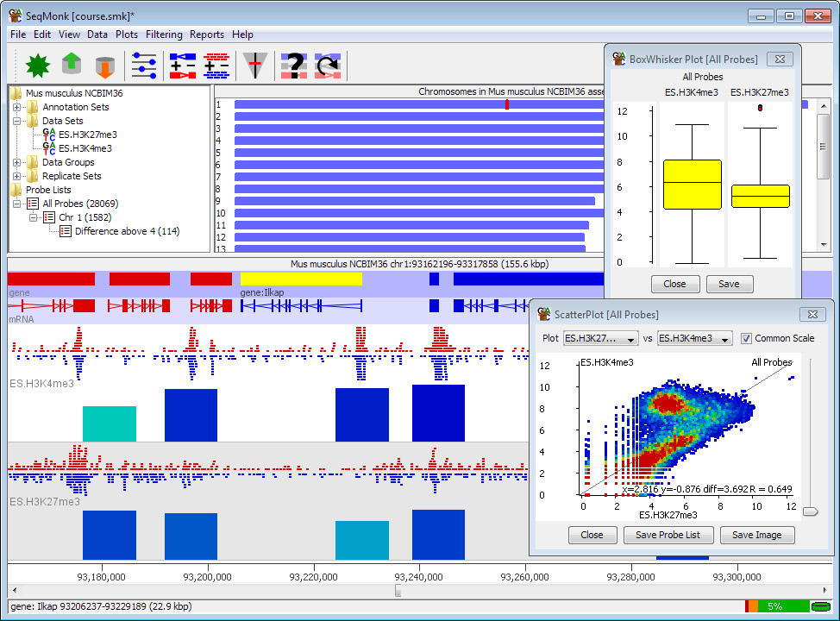The image size is (840, 621).
Task: Collapse the Data Sets tree node
Action: point(16,121)
